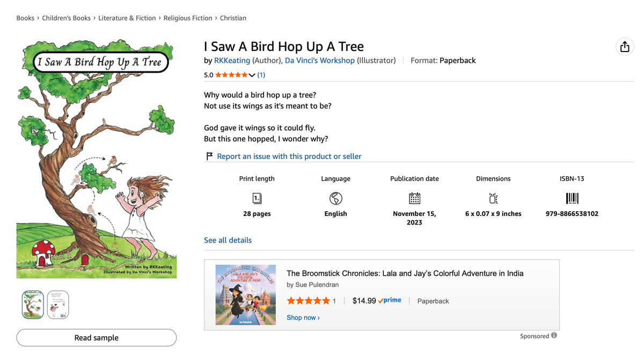This screenshot has height=353, width=644.
Task: Open Da Vinci's Workshop illustrator link
Action: tap(320, 60)
